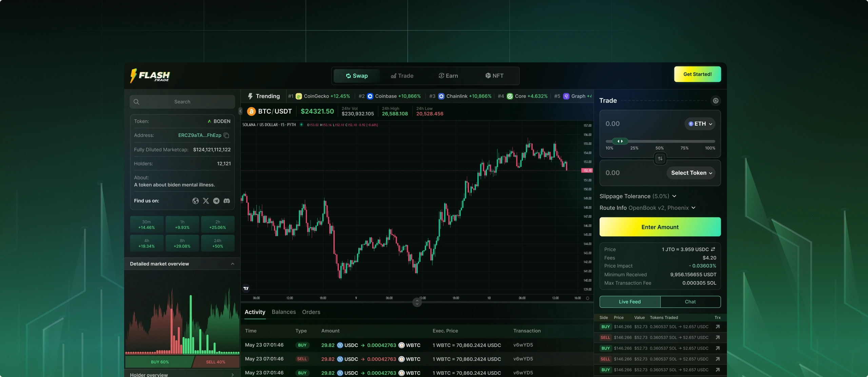Viewport: 868px width, 377px height.
Task: Click the refresh icon beside Trade
Action: [x=715, y=101]
